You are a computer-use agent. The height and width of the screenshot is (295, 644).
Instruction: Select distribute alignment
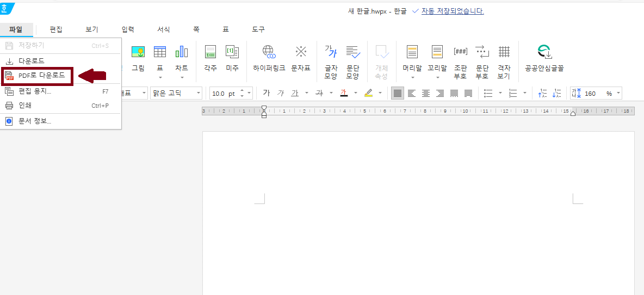[454, 93]
